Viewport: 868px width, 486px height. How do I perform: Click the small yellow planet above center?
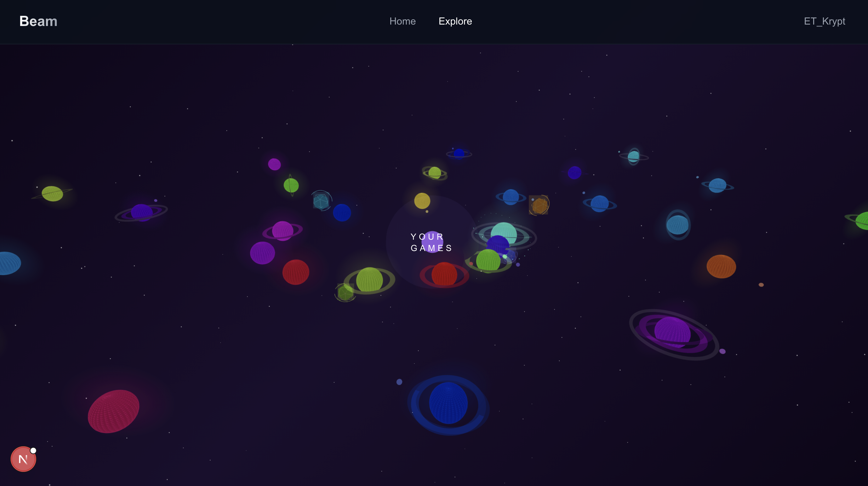click(x=422, y=201)
